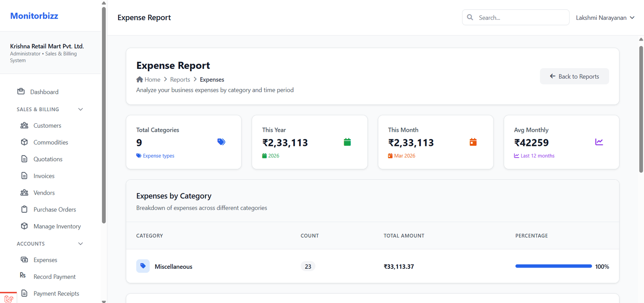Click the search magnifier icon
Viewport: 644px width, 303px height.
tap(470, 17)
